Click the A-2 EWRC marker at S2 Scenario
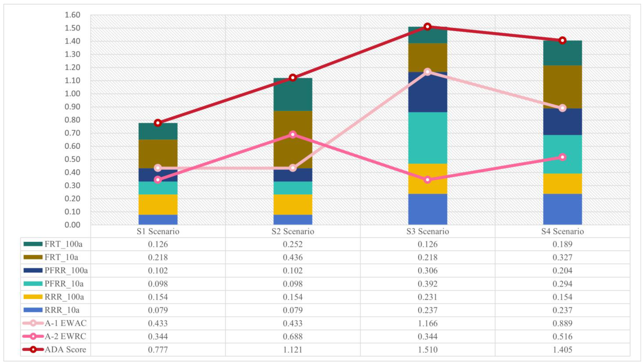 (293, 135)
